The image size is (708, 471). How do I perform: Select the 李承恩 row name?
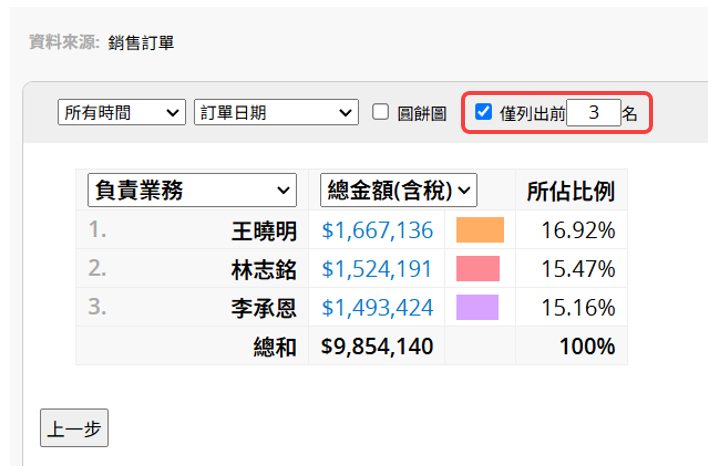264,308
